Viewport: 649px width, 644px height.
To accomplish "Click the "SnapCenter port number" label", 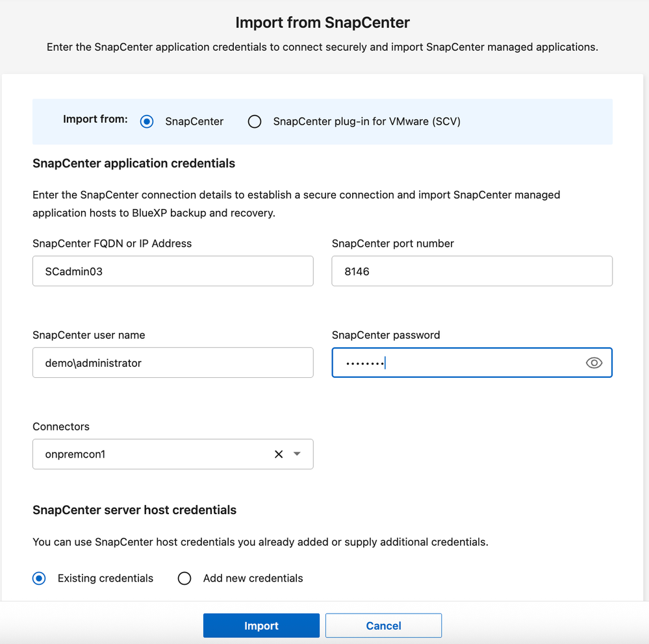I will click(x=393, y=243).
